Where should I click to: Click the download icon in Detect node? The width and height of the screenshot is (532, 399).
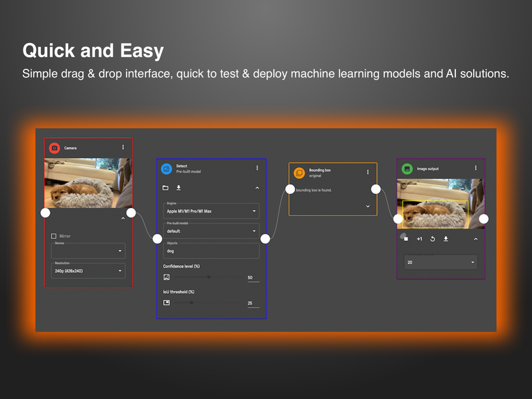179,188
